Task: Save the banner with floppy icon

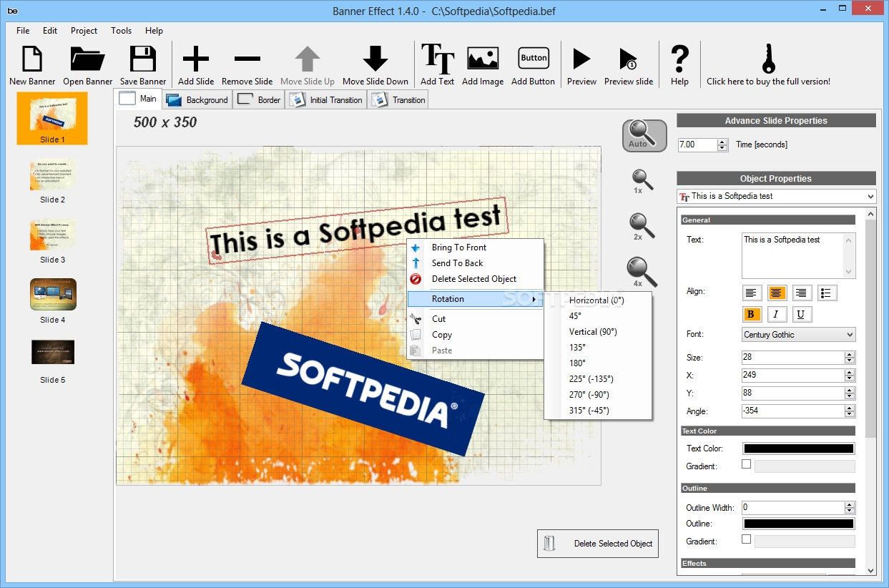Action: 143,59
